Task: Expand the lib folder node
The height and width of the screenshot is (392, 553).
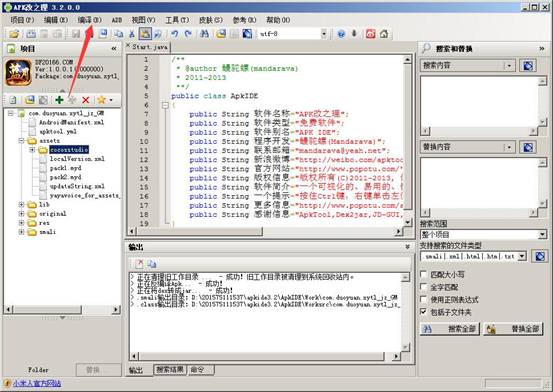Action: click(22, 204)
